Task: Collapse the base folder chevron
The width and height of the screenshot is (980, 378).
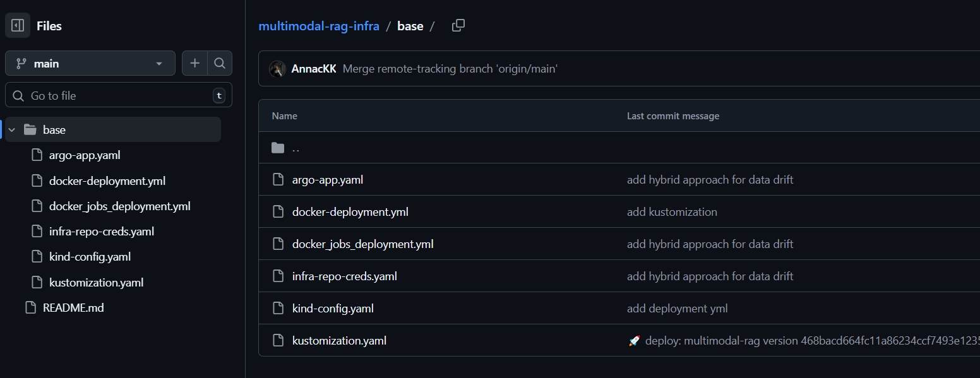Action: coord(12,129)
